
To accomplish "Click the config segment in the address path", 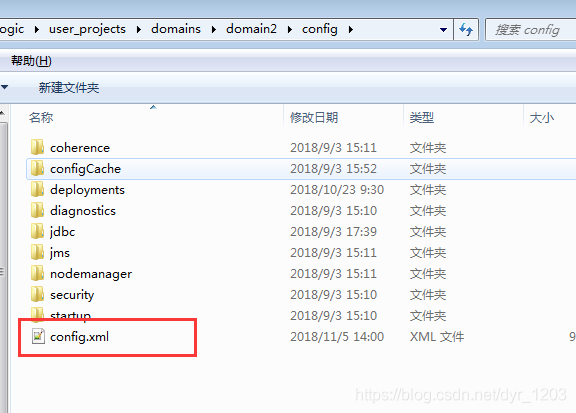I will tap(320, 29).
